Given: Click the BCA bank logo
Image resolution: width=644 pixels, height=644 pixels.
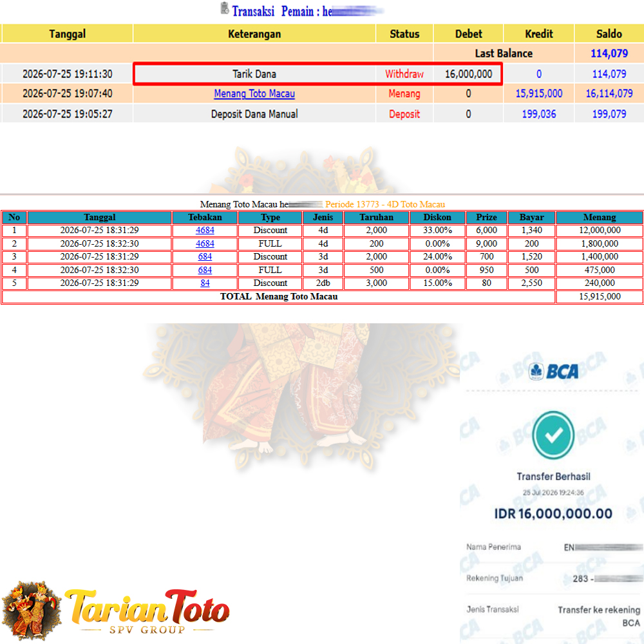Looking at the screenshot, I should click(553, 372).
